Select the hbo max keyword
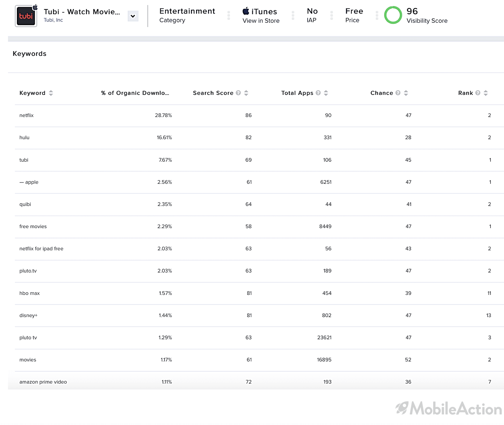 pyautogui.click(x=29, y=293)
